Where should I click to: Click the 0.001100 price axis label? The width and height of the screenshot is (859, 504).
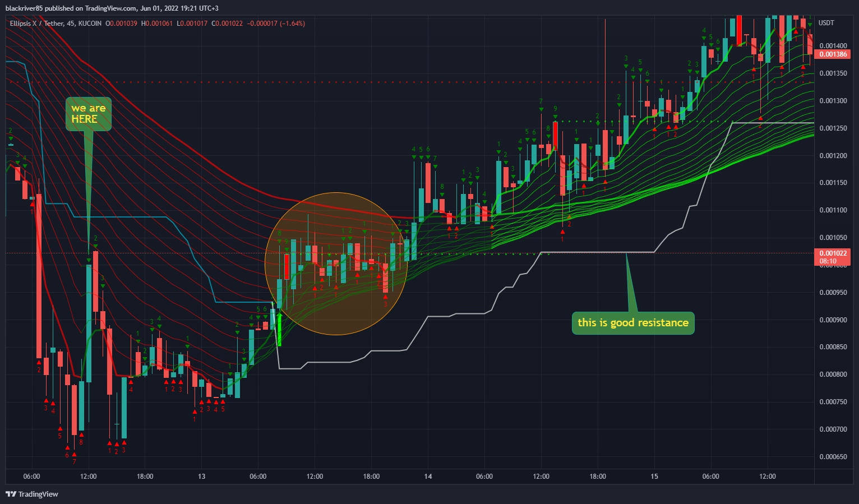coord(833,210)
